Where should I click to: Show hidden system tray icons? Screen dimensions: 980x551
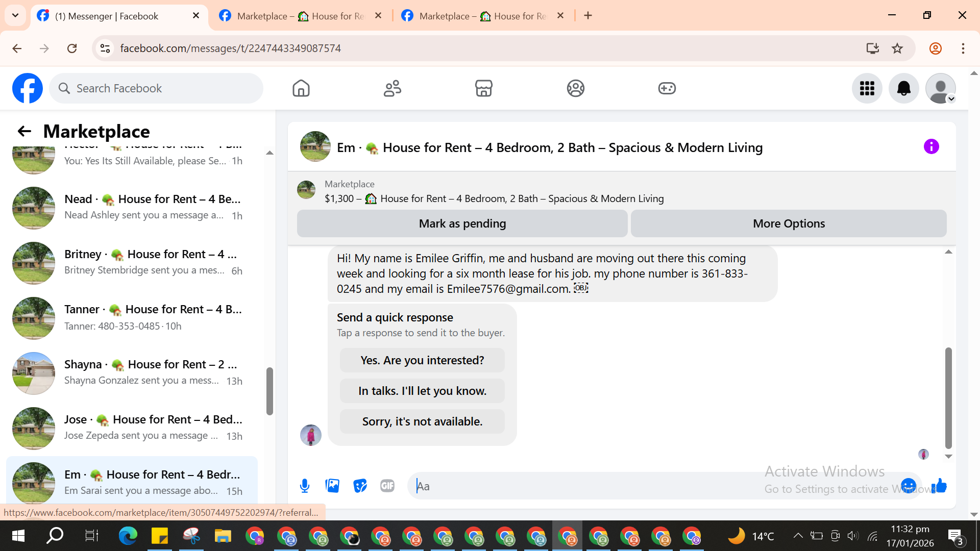pos(798,536)
